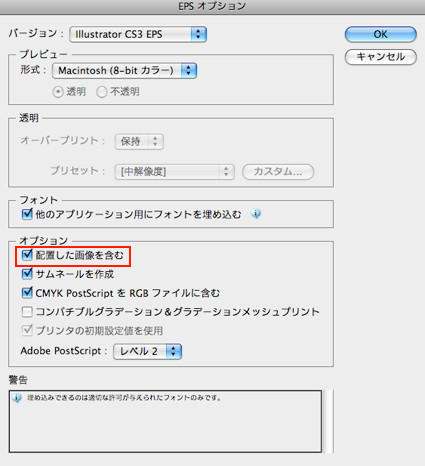The height and width of the screenshot is (466, 425).
Task: Toggle プリンタの初期設定値を使用 checkbox
Action: tap(27, 331)
